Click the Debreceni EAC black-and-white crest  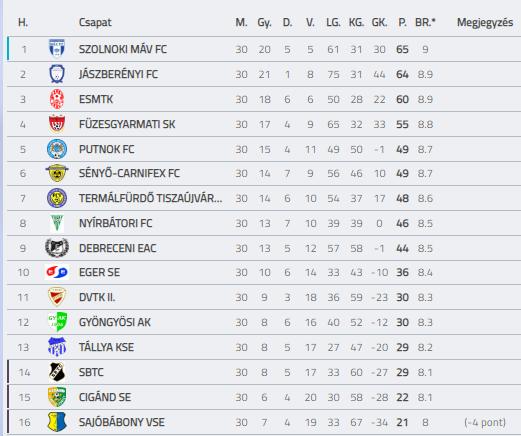[57, 248]
